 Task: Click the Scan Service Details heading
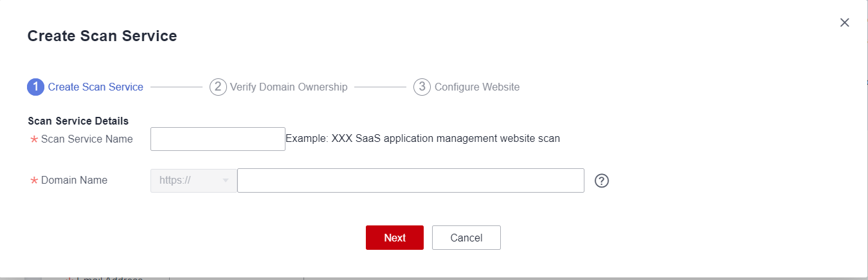click(x=78, y=121)
